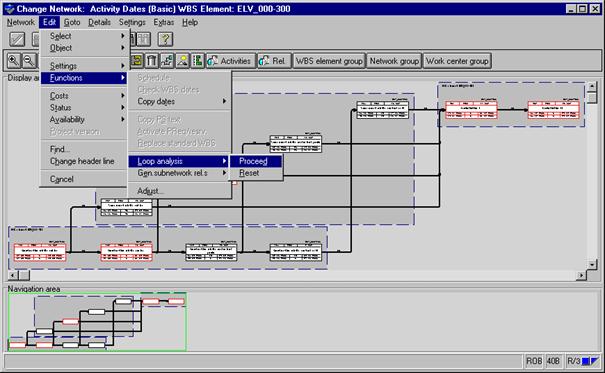
Task: Click the green legend toolbar icon
Action: coord(198,61)
